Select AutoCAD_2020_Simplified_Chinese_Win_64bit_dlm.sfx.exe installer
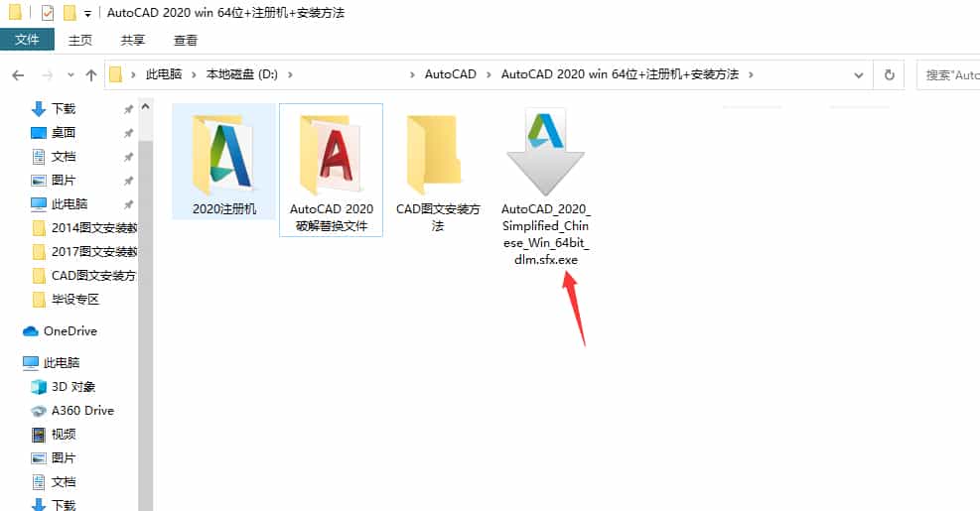The image size is (980, 511). [546, 187]
